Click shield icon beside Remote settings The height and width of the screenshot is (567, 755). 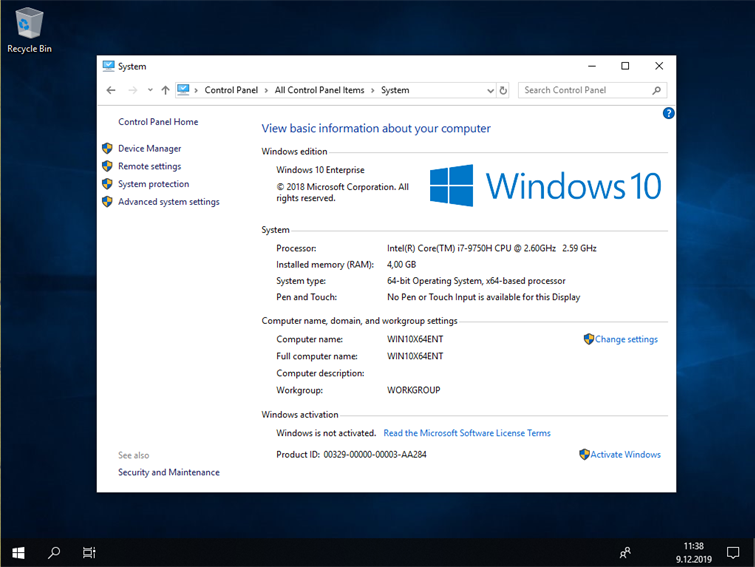click(x=107, y=166)
